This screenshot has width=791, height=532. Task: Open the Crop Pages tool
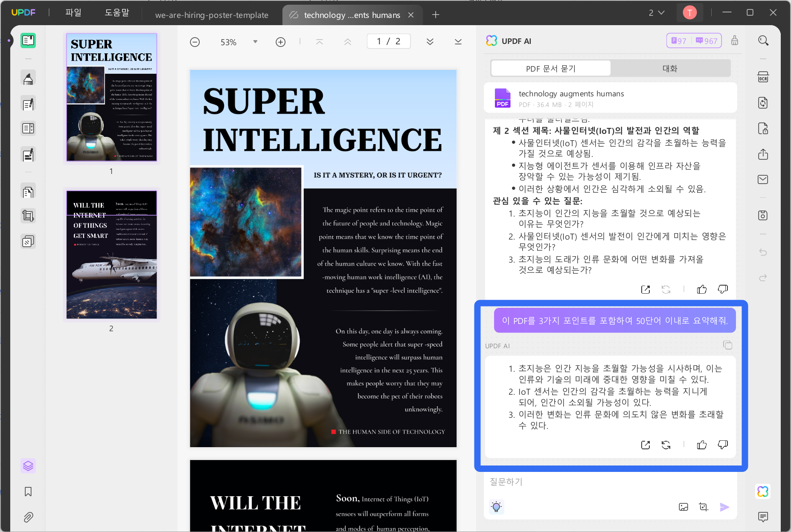point(28,215)
